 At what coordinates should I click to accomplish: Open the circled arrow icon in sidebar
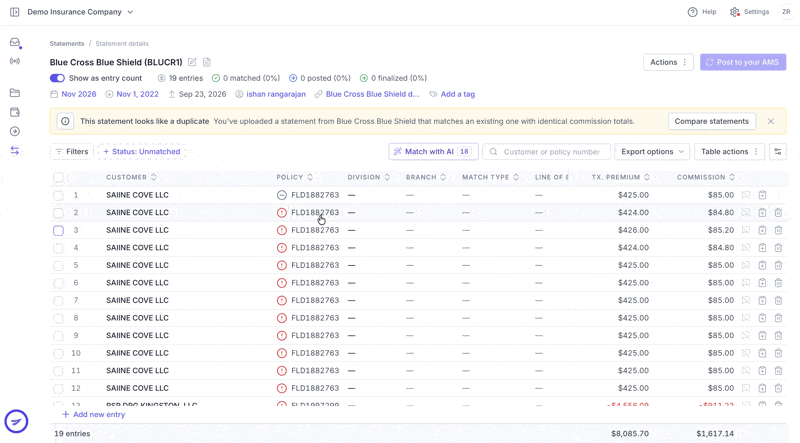coord(15,132)
